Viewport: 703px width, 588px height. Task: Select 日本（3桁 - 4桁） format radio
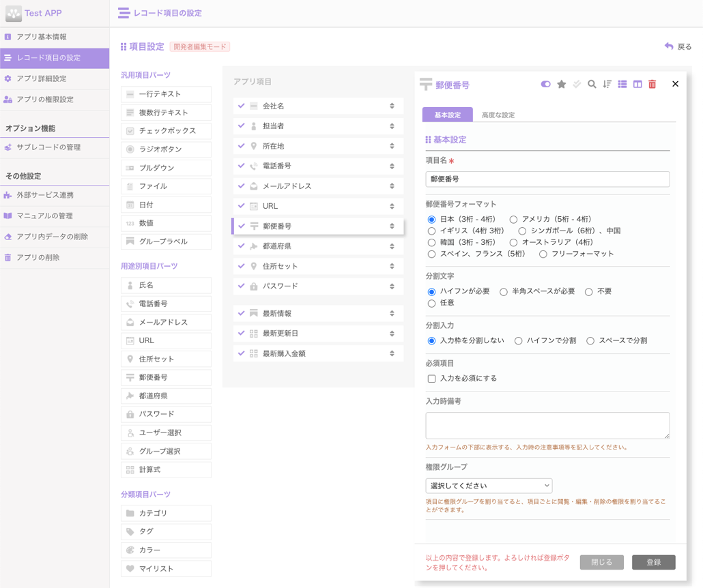pos(431,220)
